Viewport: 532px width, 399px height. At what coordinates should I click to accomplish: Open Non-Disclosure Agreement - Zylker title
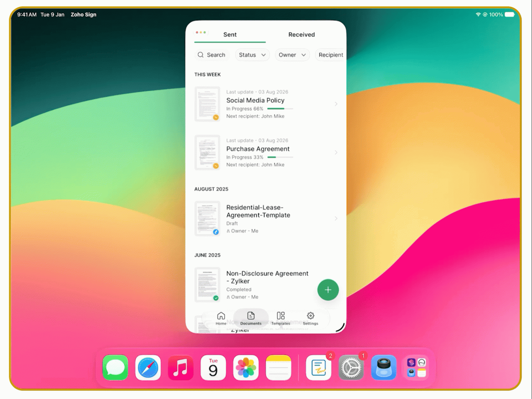tap(267, 277)
